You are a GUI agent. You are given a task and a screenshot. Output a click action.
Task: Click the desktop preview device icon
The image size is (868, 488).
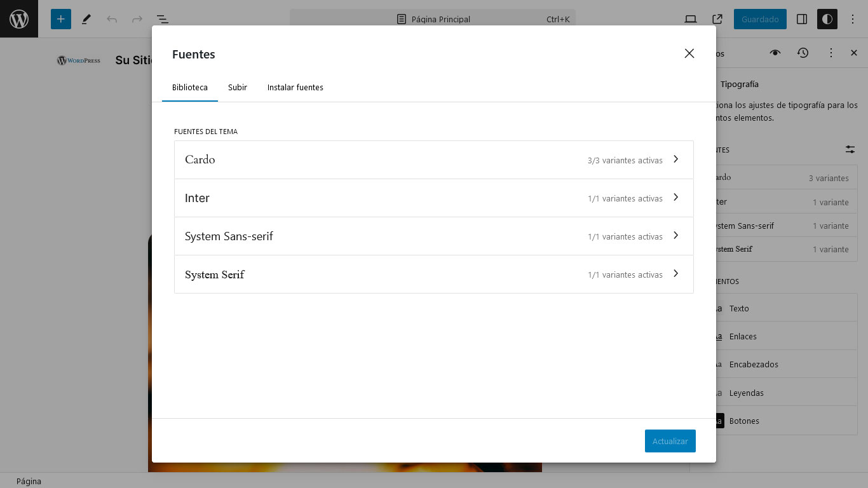(x=691, y=19)
